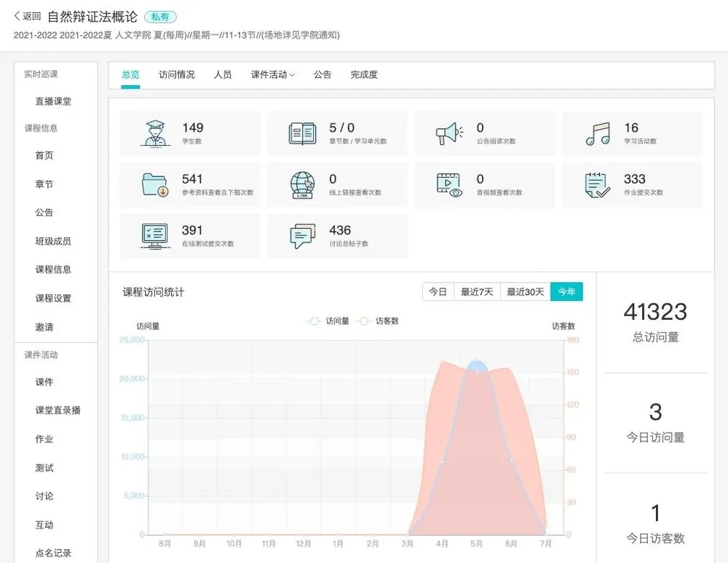Open 测试 in the sidebar

pos(44,468)
